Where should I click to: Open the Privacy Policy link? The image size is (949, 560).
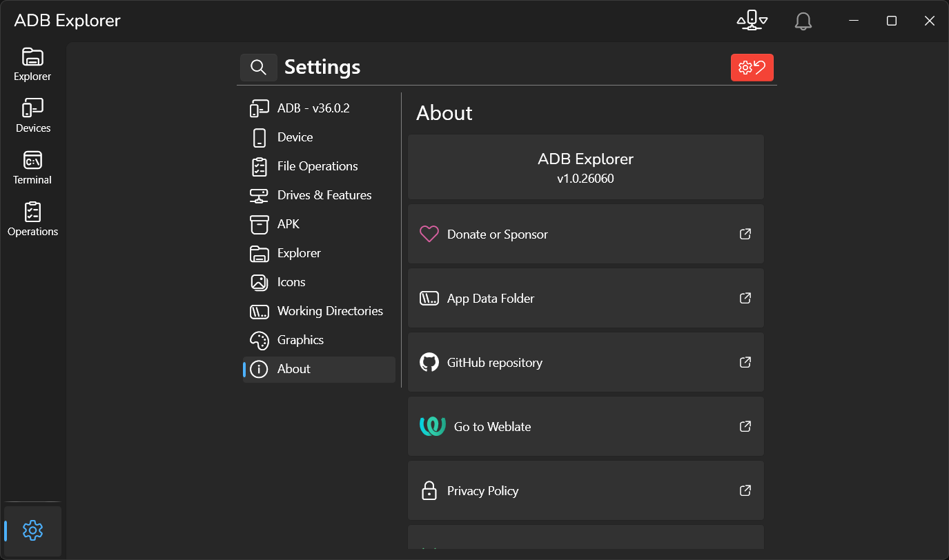(x=586, y=490)
